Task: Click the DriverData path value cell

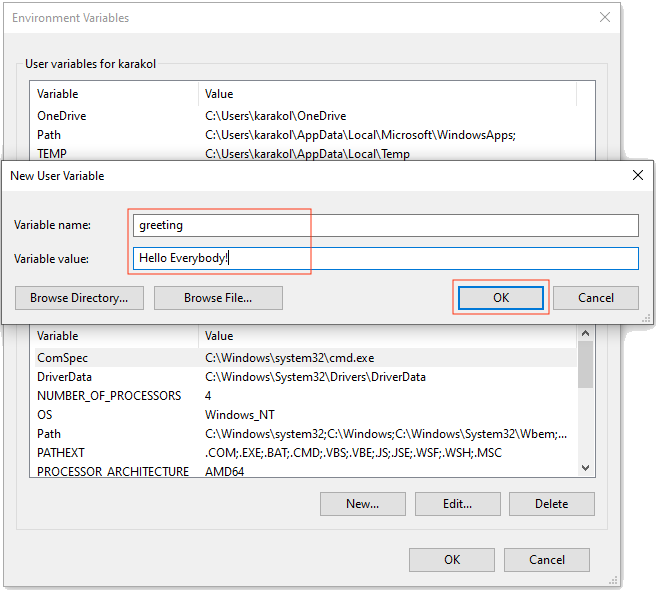Action: (x=315, y=377)
